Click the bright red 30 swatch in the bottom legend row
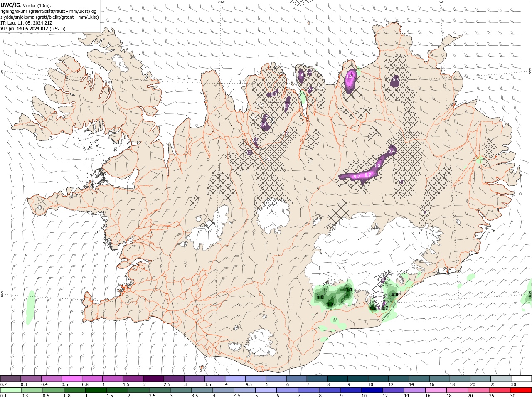The height and width of the screenshot is (399, 532). [521, 390]
